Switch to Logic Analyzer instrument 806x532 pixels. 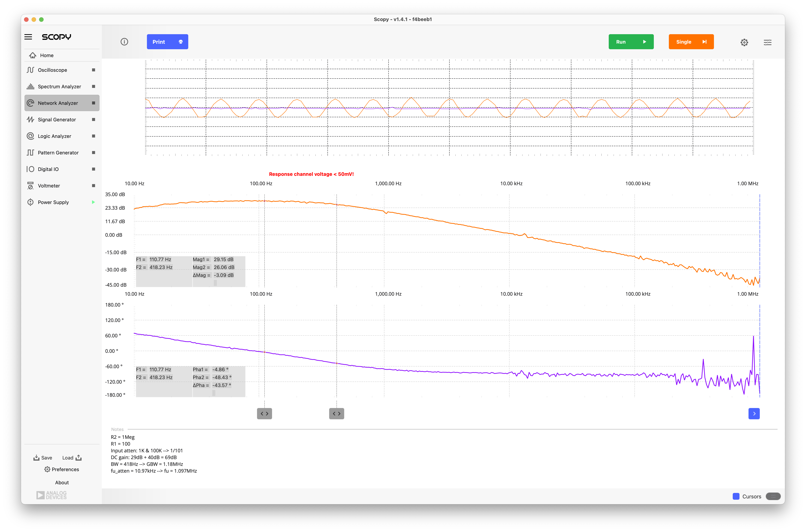pyautogui.click(x=62, y=136)
